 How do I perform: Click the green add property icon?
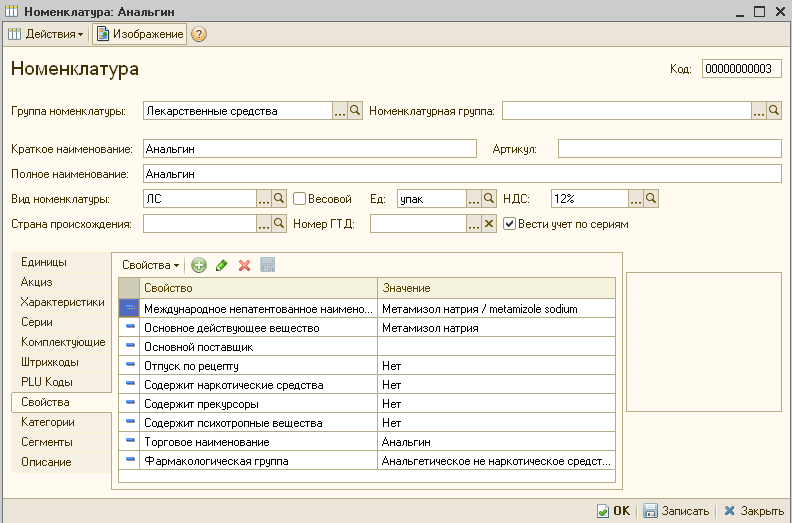pos(198,265)
